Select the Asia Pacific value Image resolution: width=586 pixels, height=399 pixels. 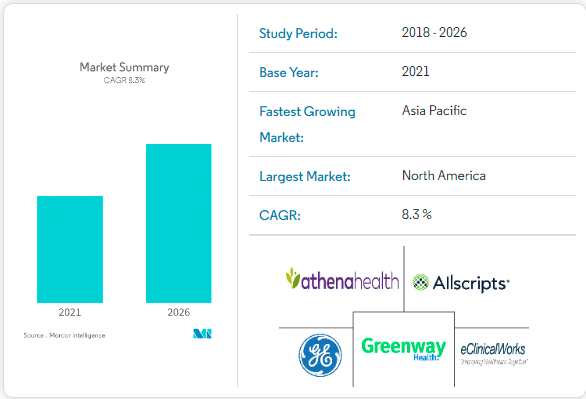(434, 111)
